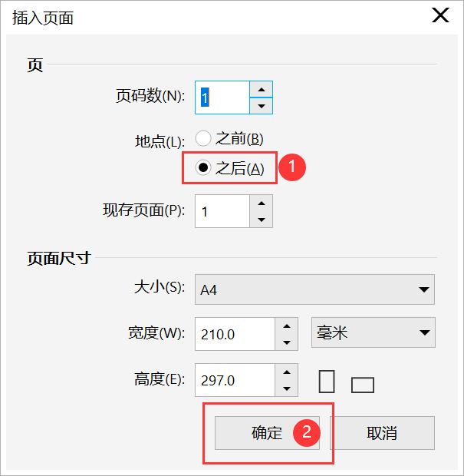Decrease existing page number spinner

click(x=262, y=220)
